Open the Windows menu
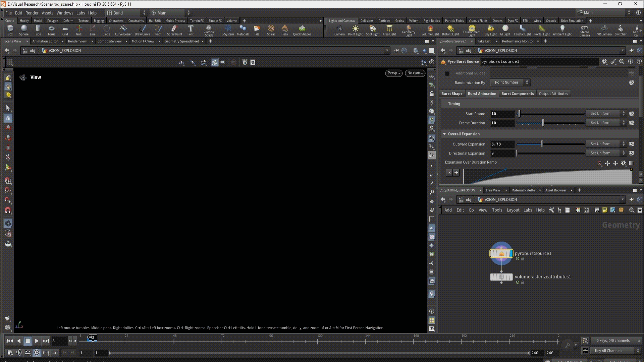 pos(65,13)
